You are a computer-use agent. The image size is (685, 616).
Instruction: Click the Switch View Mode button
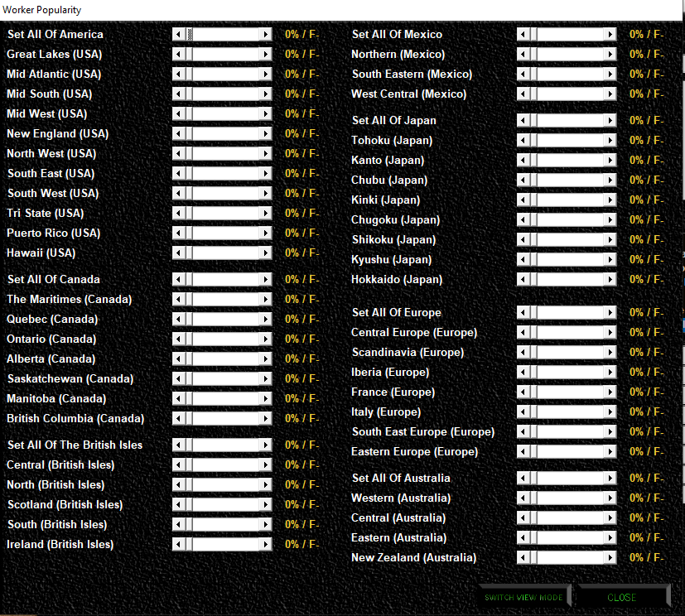point(523,597)
